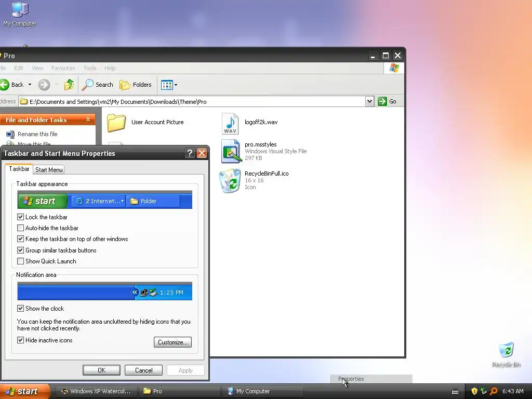
Task: Expand the address bar dropdown
Action: pos(369,101)
